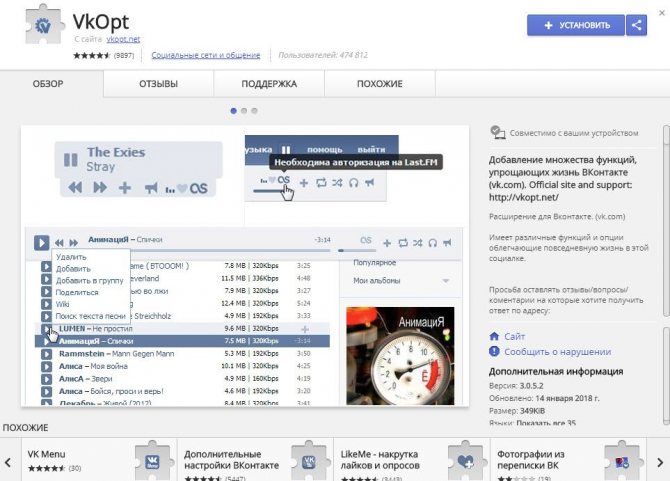Close the VkOpt extension dialog
This screenshot has height=481, width=670.
[662, 13]
